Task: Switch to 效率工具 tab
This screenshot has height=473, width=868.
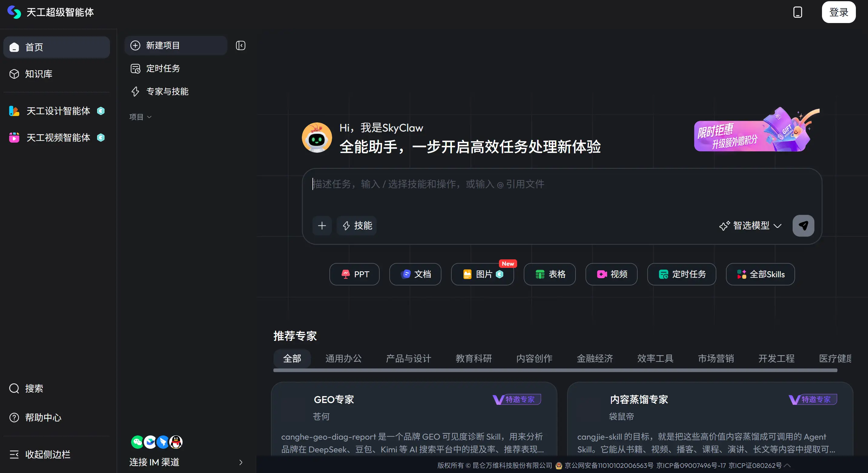Action: pos(655,358)
